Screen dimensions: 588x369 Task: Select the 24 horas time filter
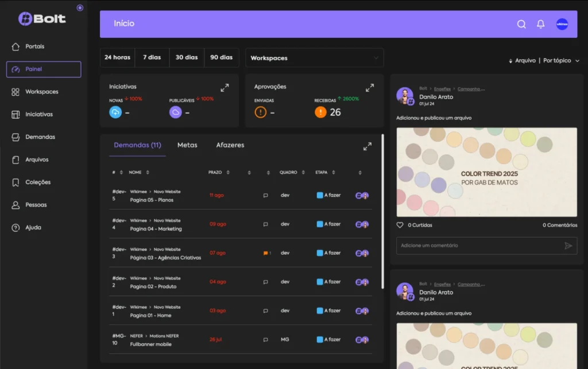(x=117, y=57)
